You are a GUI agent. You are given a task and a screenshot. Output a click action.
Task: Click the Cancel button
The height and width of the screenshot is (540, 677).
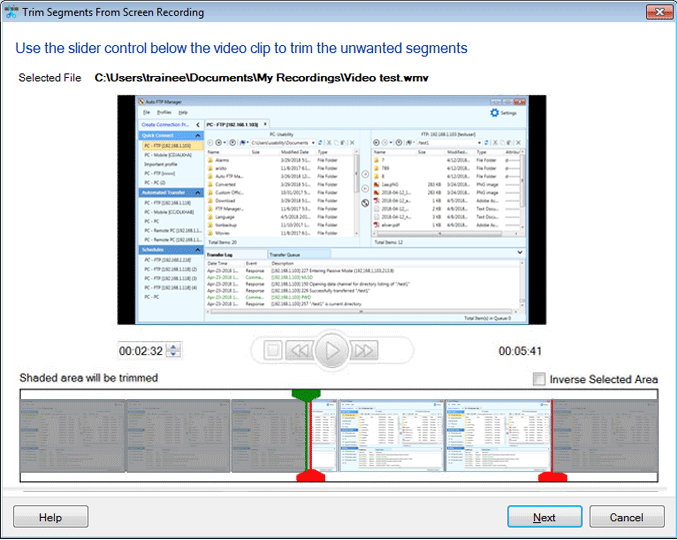click(626, 517)
